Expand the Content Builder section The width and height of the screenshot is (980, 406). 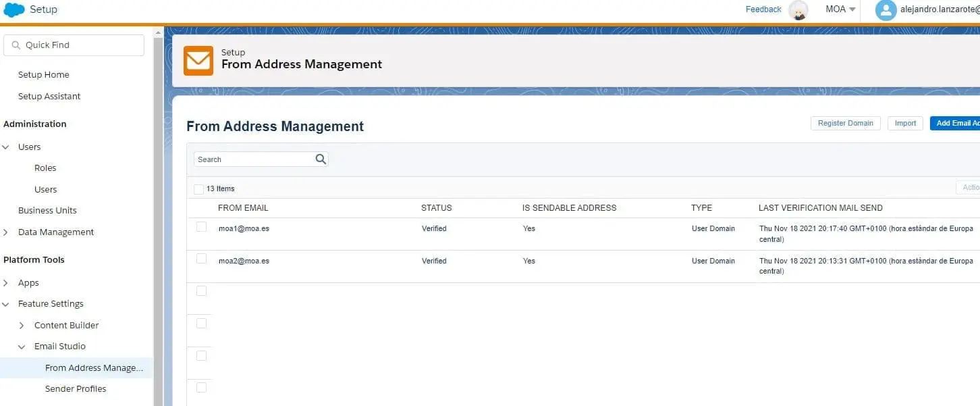(x=22, y=326)
